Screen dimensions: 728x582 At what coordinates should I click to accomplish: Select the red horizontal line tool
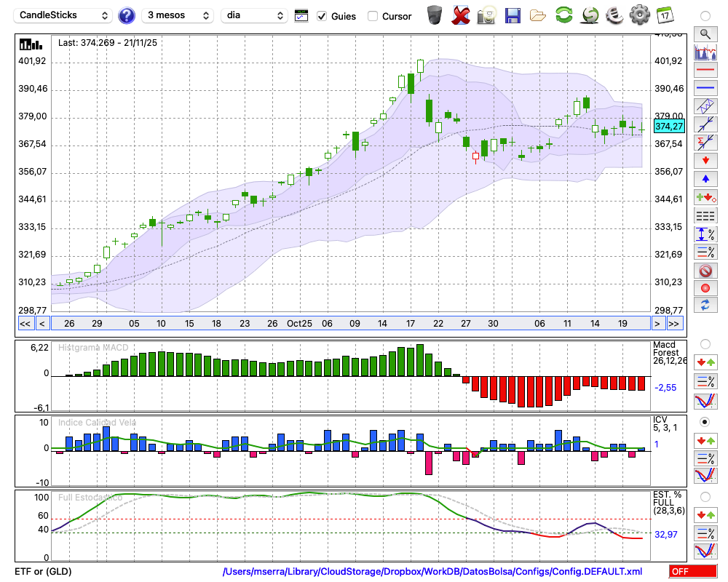tap(705, 70)
